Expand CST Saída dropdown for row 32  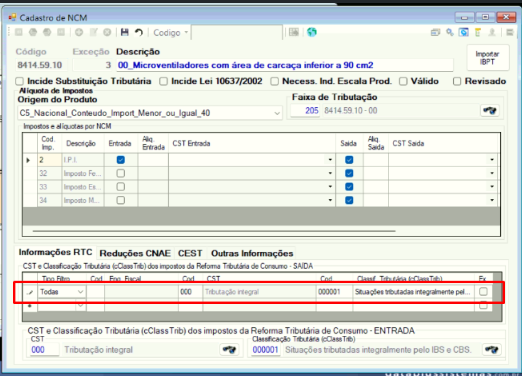coord(492,173)
